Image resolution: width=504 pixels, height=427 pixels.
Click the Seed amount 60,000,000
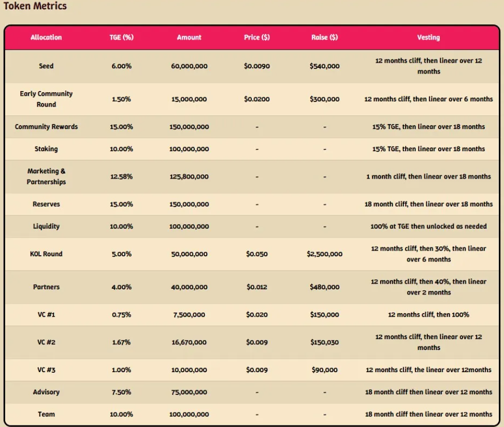(x=189, y=66)
